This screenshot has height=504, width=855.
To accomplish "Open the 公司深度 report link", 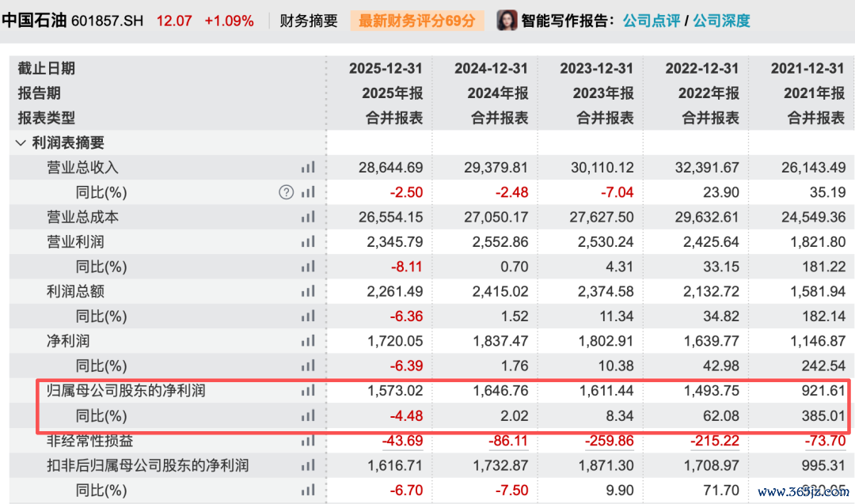I will tap(721, 21).
